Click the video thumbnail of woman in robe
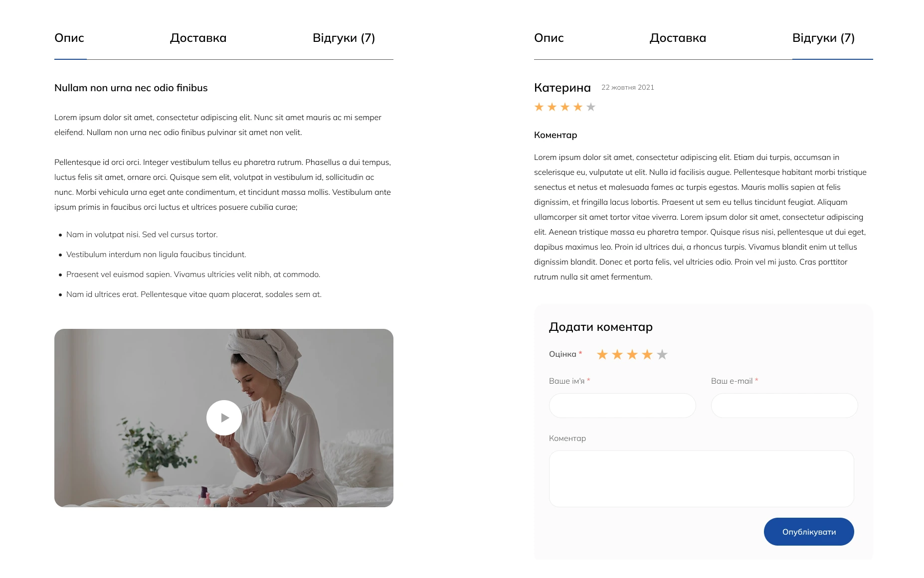The width and height of the screenshot is (924, 578). (224, 418)
